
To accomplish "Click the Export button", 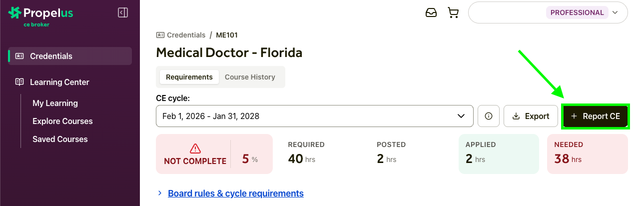I will pyautogui.click(x=531, y=116).
